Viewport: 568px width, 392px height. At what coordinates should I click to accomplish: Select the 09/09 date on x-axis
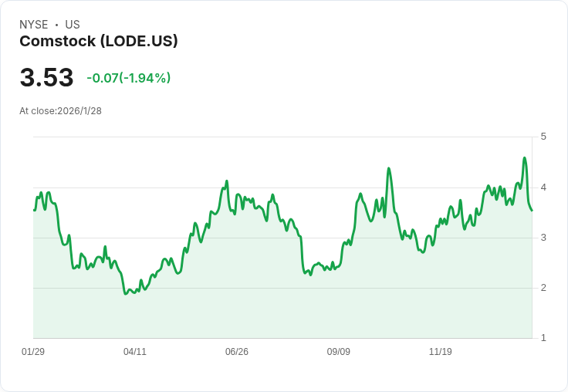pyautogui.click(x=339, y=352)
